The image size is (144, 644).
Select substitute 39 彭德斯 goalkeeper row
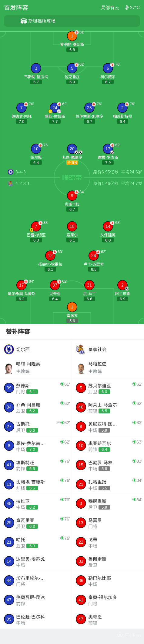[x=36, y=388]
